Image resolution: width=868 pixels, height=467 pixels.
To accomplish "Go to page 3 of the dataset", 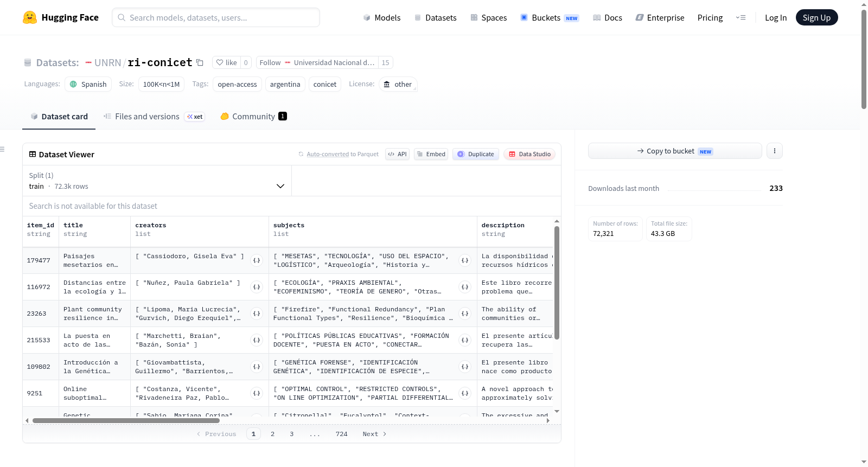I will click(291, 434).
